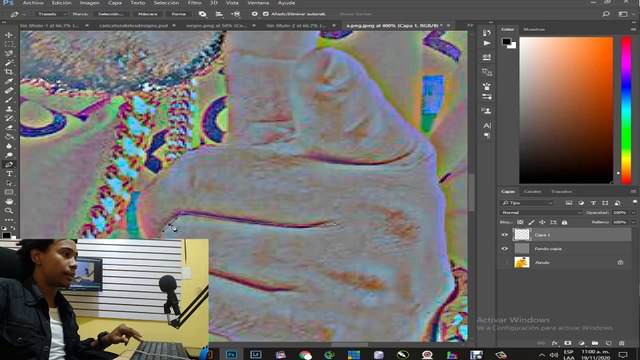Open the Opacidad dropdown arrow

633,213
